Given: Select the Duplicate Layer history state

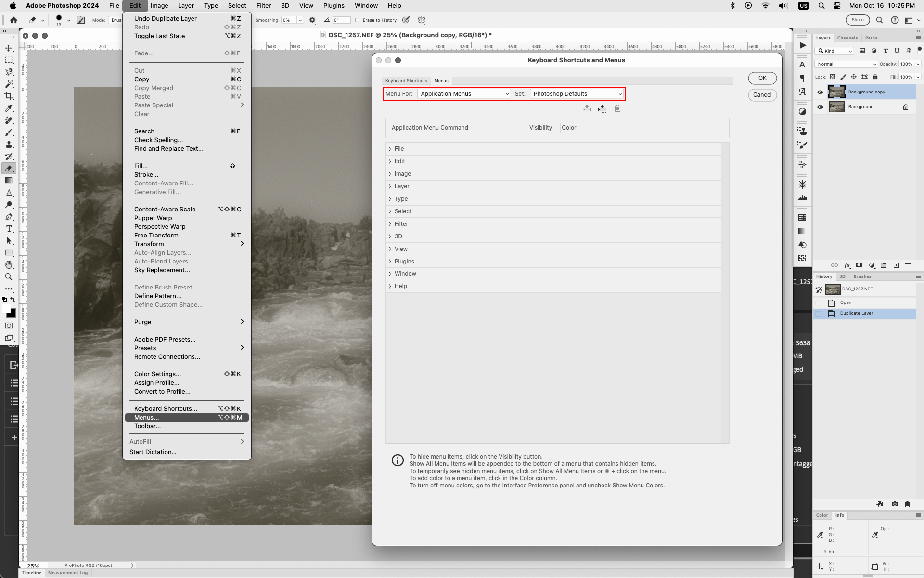Looking at the screenshot, I should [x=857, y=313].
